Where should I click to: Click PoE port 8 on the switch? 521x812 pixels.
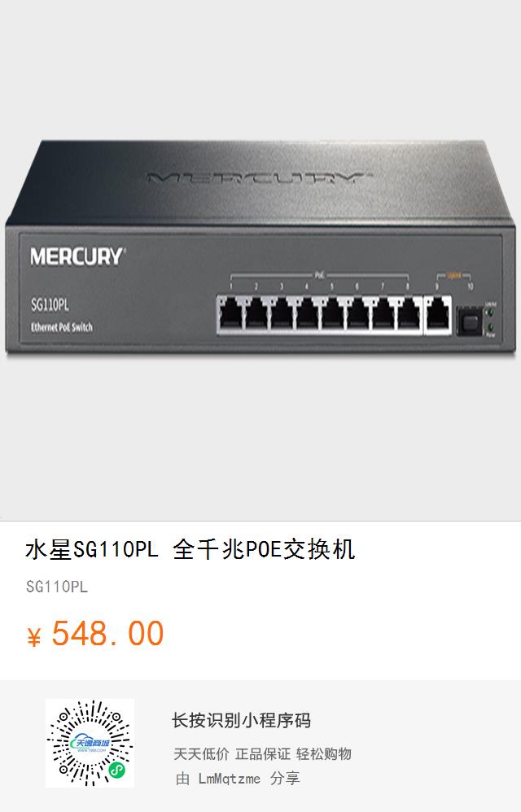(409, 314)
